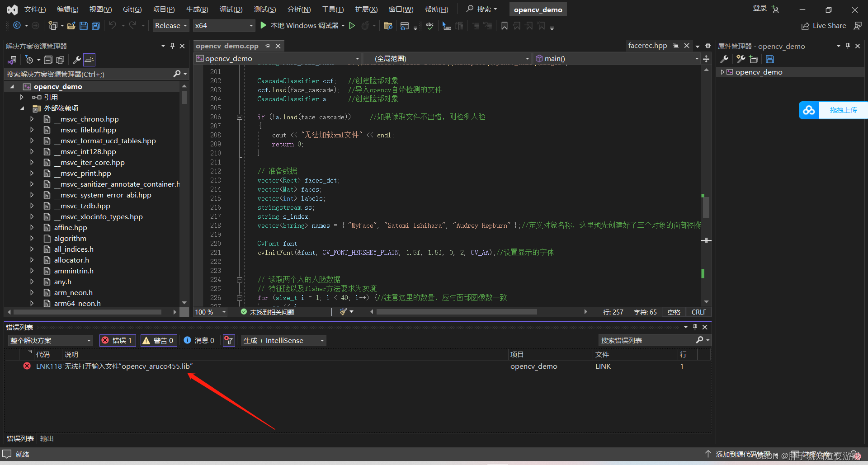The image size is (868, 465).
Task: Open the 100 % zoom dropdown
Action: point(211,312)
